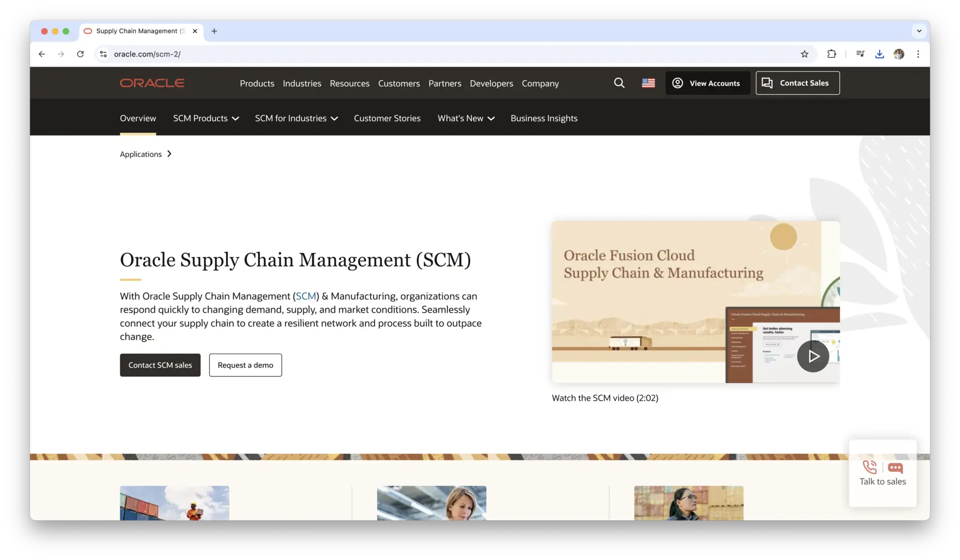Image resolution: width=960 pixels, height=560 pixels.
Task: Open the Industries menu
Action: click(x=302, y=83)
